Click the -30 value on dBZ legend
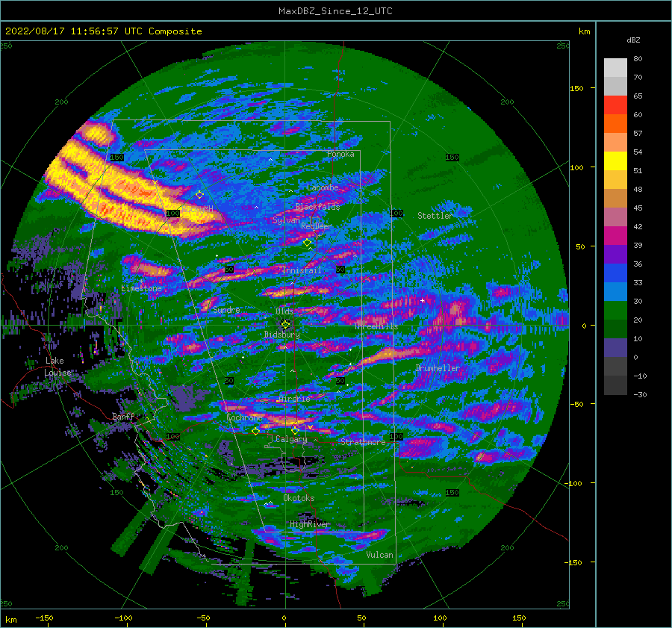This screenshot has width=672, height=628. tap(640, 394)
